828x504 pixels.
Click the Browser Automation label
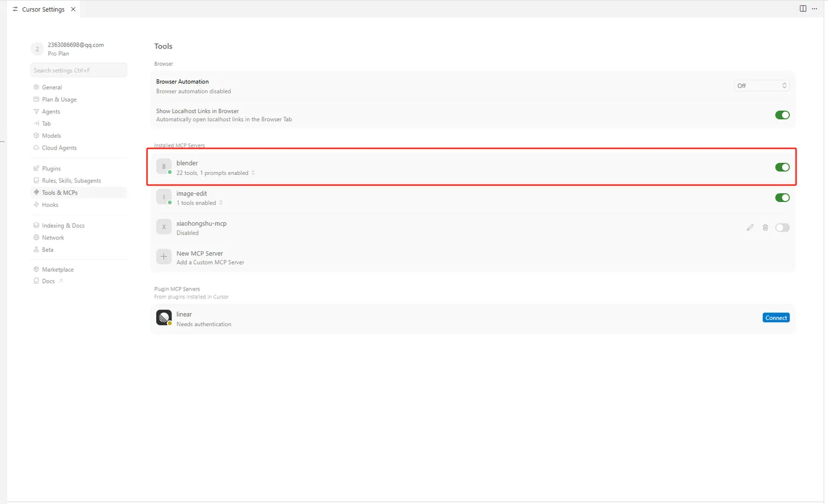(x=182, y=82)
